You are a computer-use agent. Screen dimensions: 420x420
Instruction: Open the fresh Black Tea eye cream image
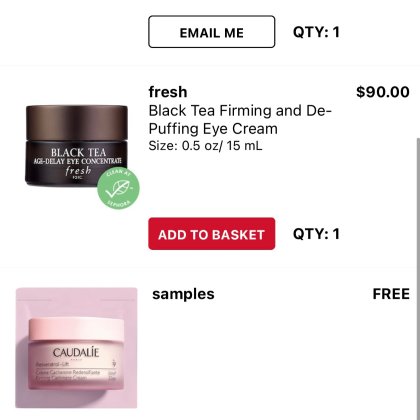click(77, 146)
